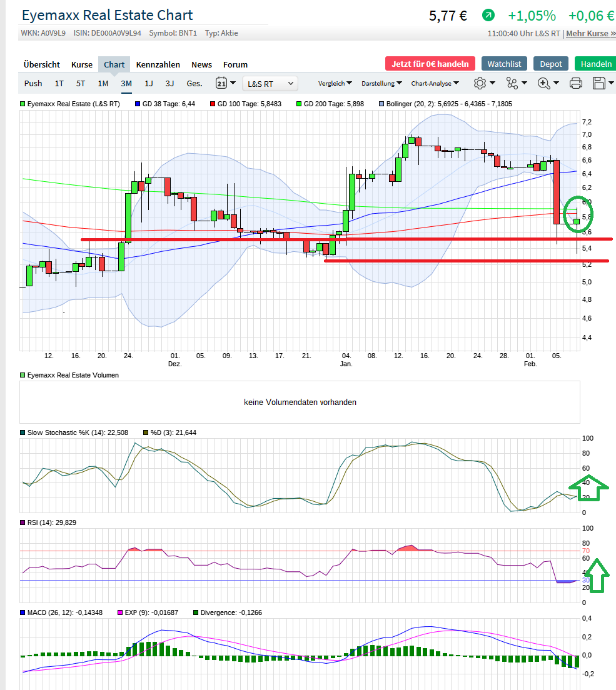Viewport: 616px width, 690px height.
Task: Click the green percent-change arrow icon beside 5,77 €
Action: [488, 15]
